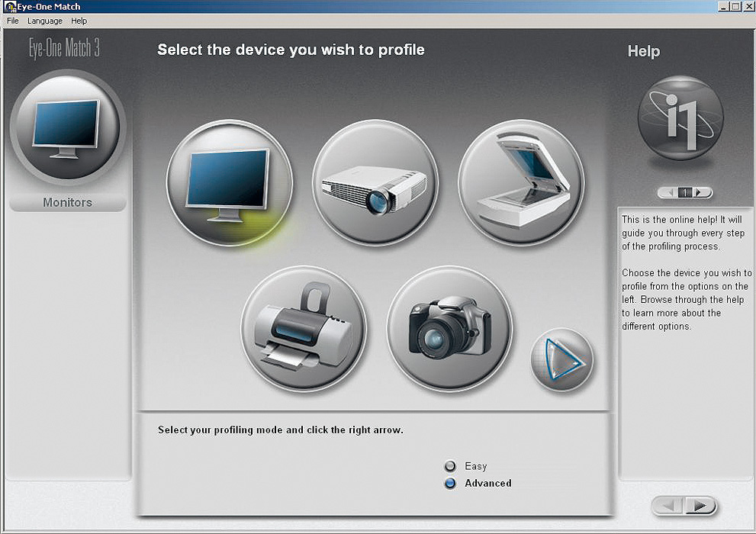Viewport: 756px width, 534px height.
Task: Click the Help panel heading
Action: point(644,51)
